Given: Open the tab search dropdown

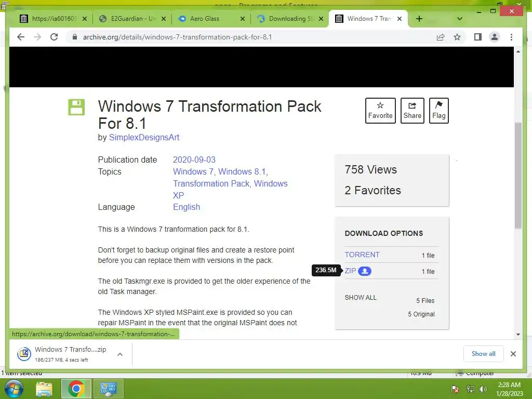Looking at the screenshot, I should (x=460, y=19).
